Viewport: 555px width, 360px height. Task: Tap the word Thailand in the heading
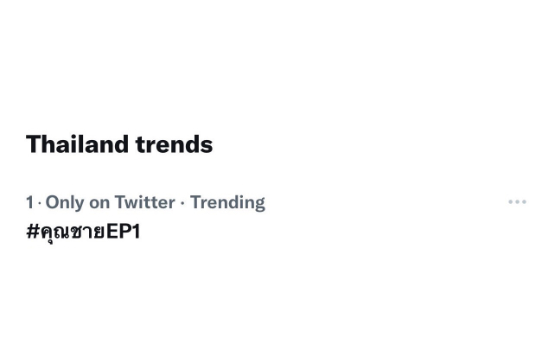[x=78, y=144]
